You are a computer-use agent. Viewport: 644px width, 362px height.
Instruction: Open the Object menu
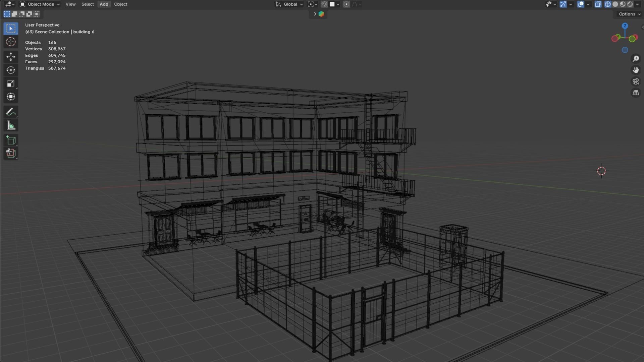120,4
